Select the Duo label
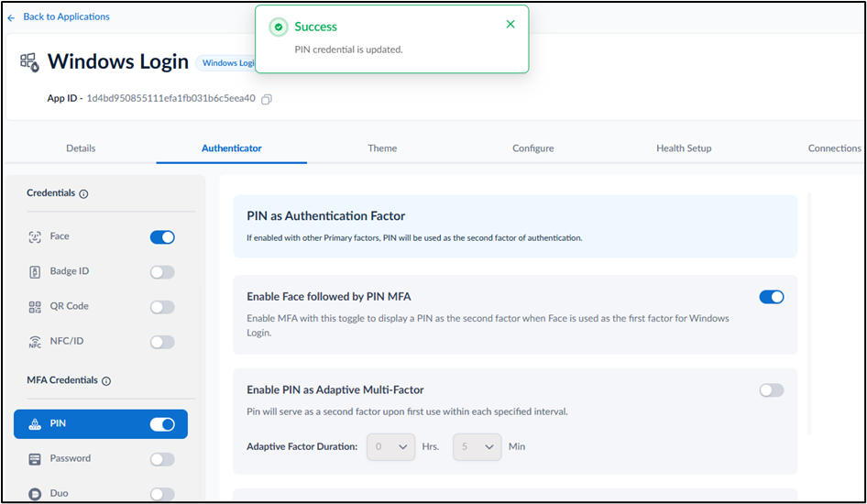The image size is (867, 504). pos(59,493)
